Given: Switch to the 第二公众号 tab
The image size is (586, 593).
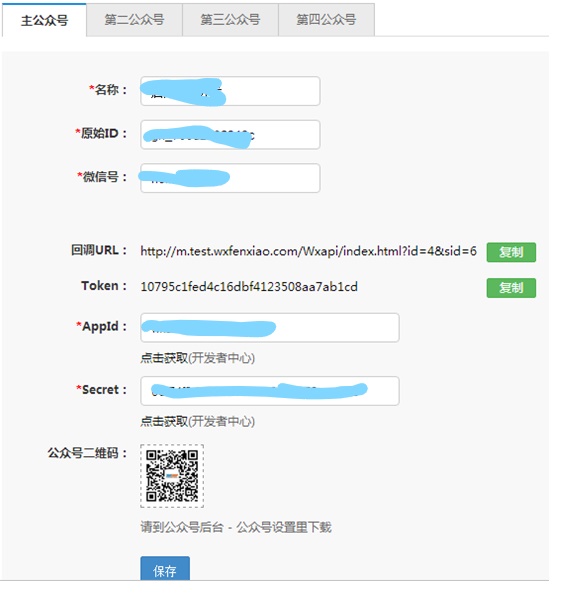Looking at the screenshot, I should pos(134,20).
